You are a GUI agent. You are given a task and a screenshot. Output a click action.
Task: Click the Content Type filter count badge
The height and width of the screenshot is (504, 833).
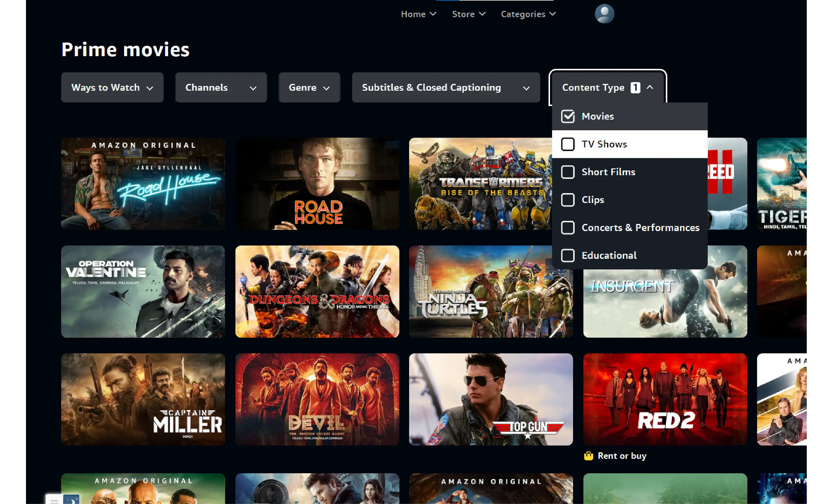click(x=635, y=87)
